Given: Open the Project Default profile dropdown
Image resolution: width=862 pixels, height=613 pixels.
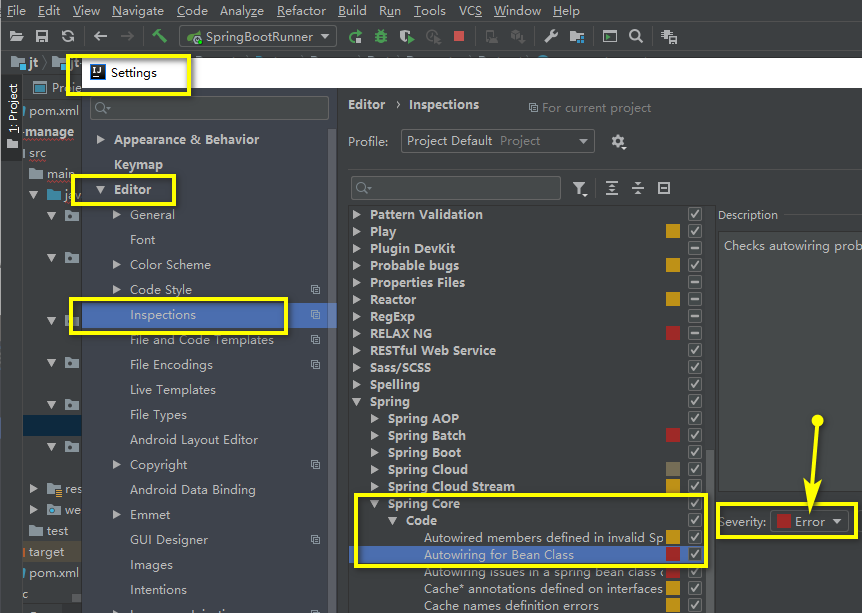Looking at the screenshot, I should tap(498, 141).
